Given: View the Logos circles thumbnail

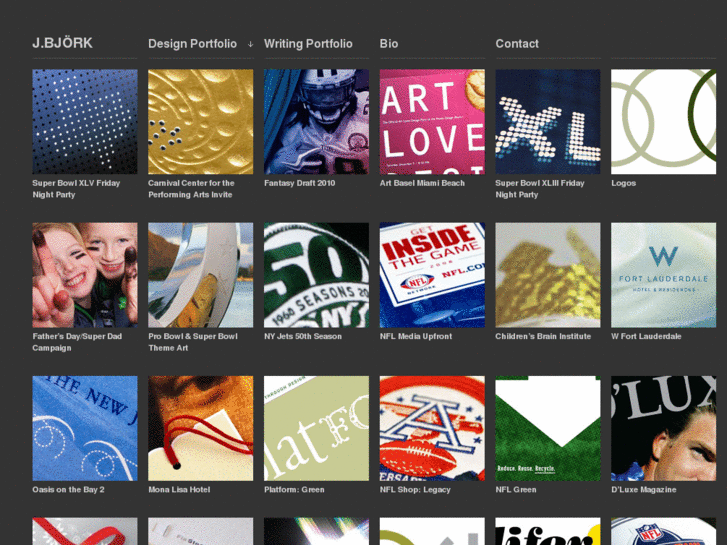Looking at the screenshot, I should click(663, 122).
